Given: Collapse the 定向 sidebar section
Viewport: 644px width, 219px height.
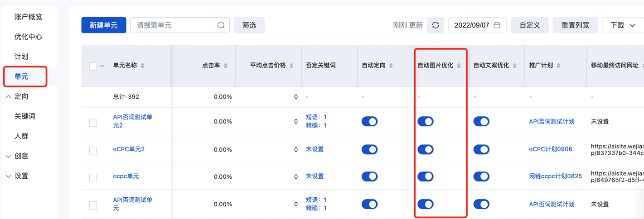Looking at the screenshot, I should [9, 96].
